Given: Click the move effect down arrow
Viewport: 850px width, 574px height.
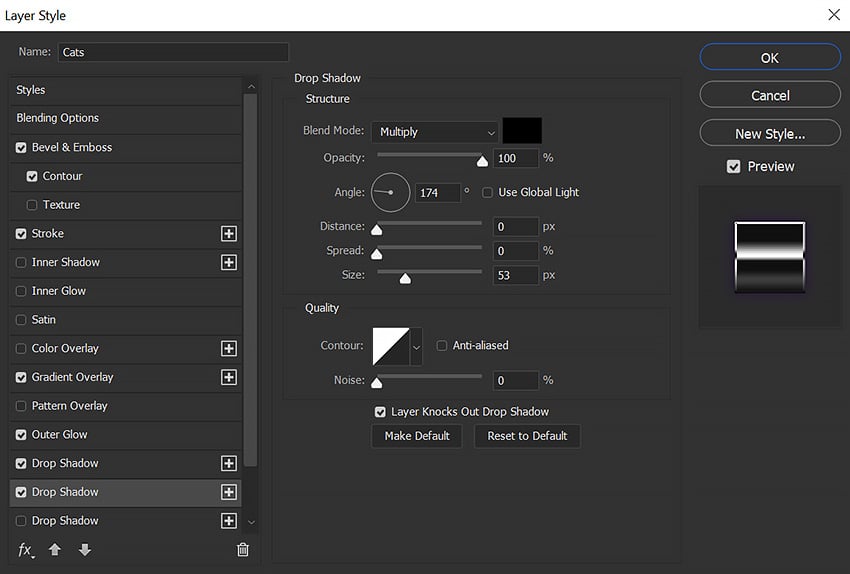Looking at the screenshot, I should [x=84, y=550].
